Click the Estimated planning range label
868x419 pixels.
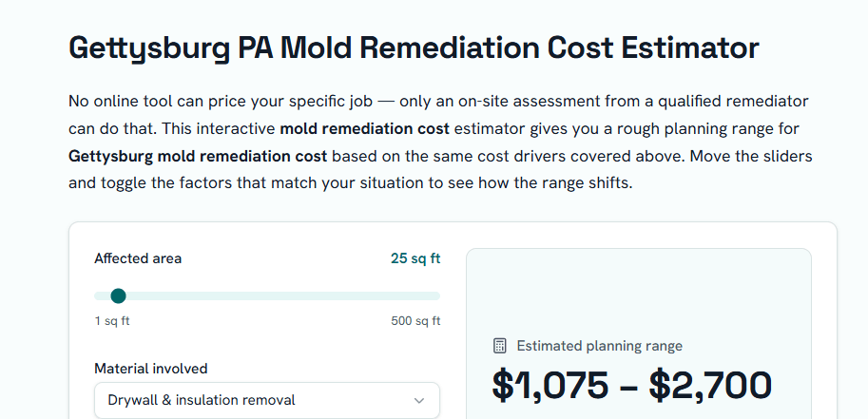600,346
